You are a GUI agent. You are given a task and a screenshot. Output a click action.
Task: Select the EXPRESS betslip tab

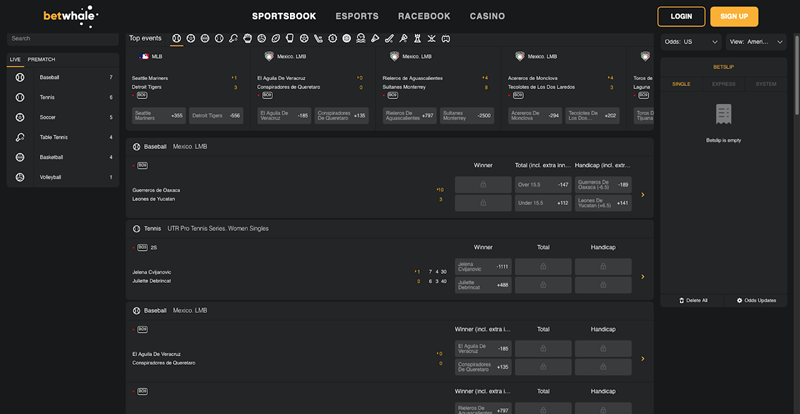pos(724,84)
